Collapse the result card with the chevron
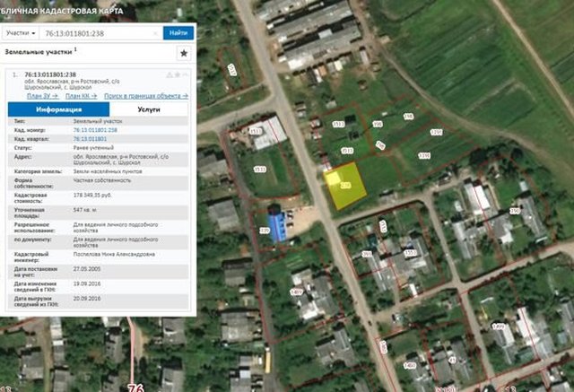This screenshot has height=392, width=574. [x=186, y=74]
